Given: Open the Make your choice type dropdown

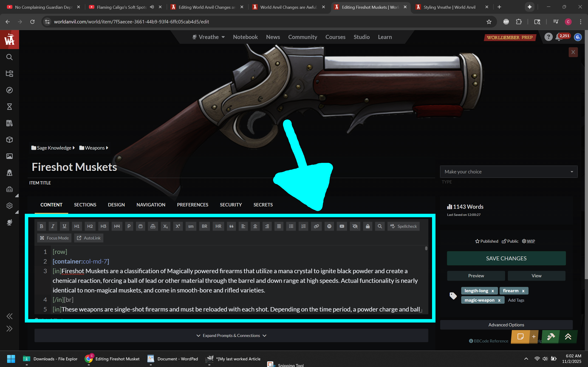Looking at the screenshot, I should 508,172.
